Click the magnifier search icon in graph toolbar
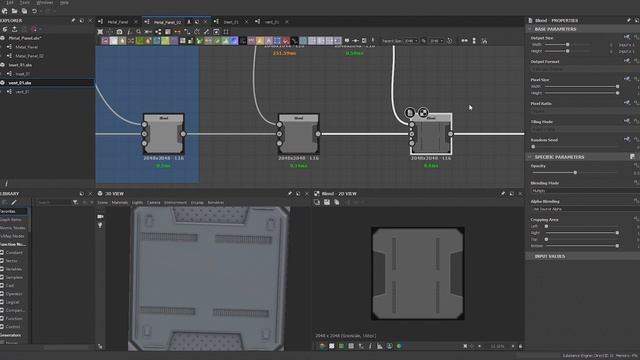This screenshot has height=360, width=640. 139,32
